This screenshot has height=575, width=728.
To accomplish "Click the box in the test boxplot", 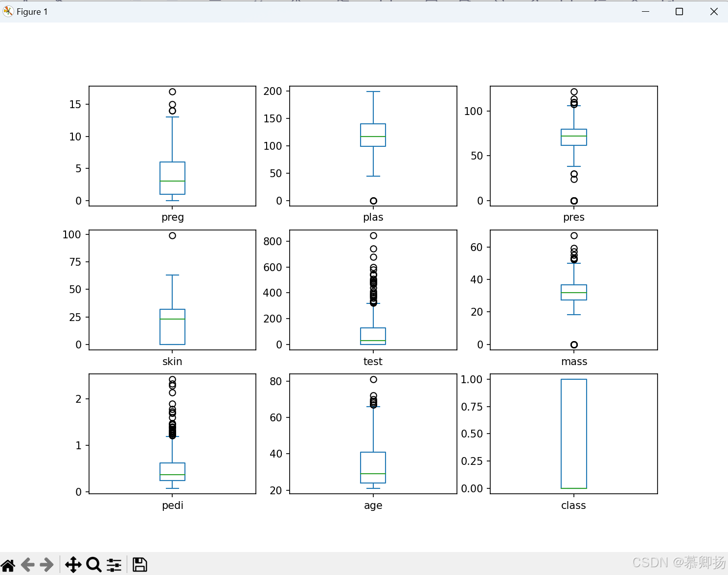I will pos(373,336).
